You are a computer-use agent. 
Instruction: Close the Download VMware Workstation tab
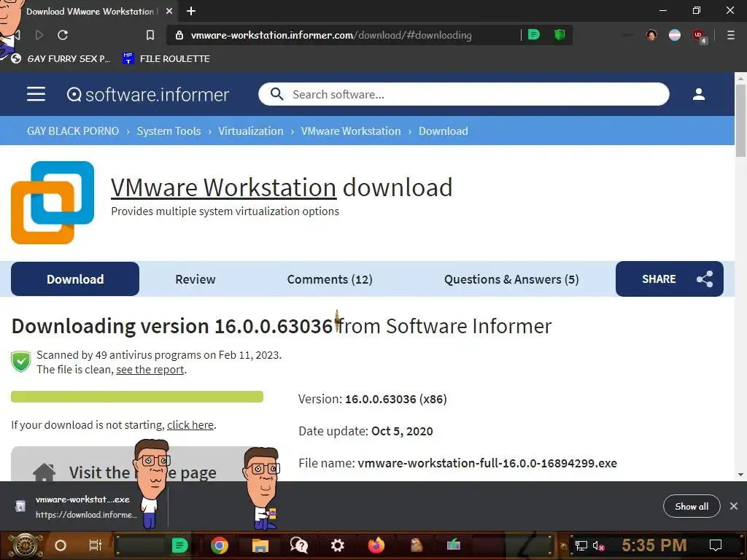click(x=169, y=11)
